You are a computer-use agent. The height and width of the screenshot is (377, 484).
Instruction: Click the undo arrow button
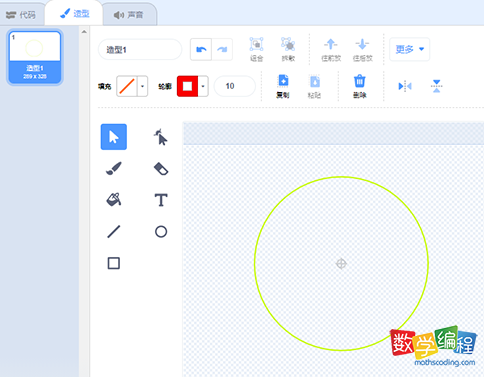[201, 50]
